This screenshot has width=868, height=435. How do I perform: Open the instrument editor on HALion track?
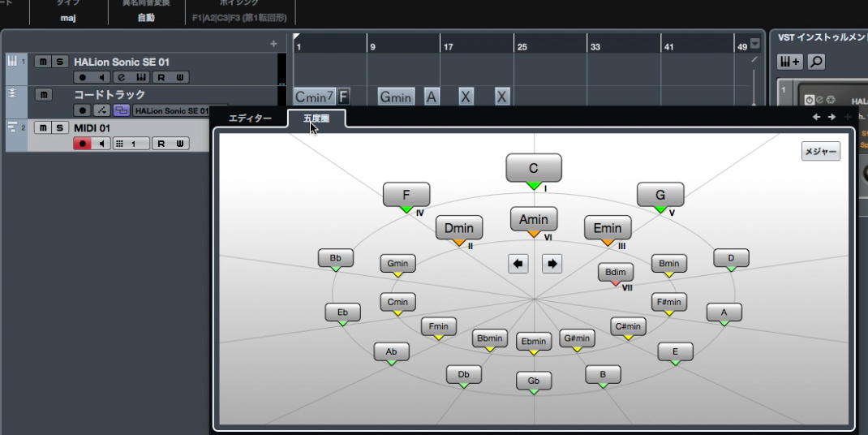pyautogui.click(x=140, y=77)
